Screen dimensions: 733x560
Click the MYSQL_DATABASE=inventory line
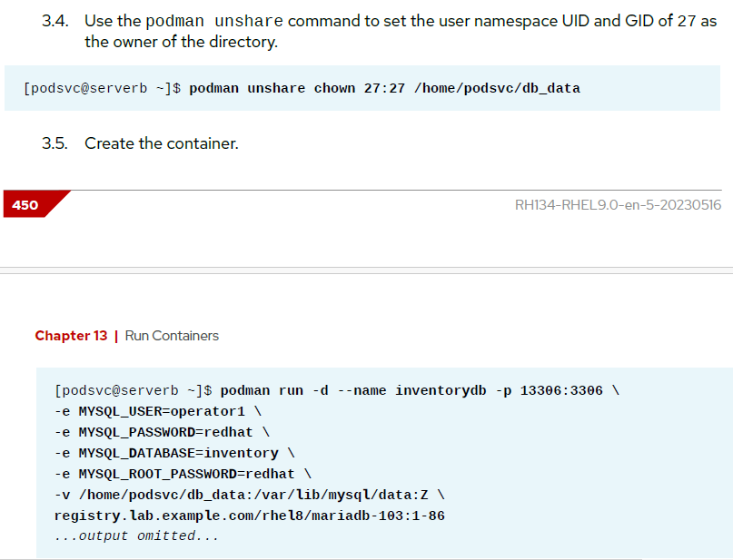174,453
